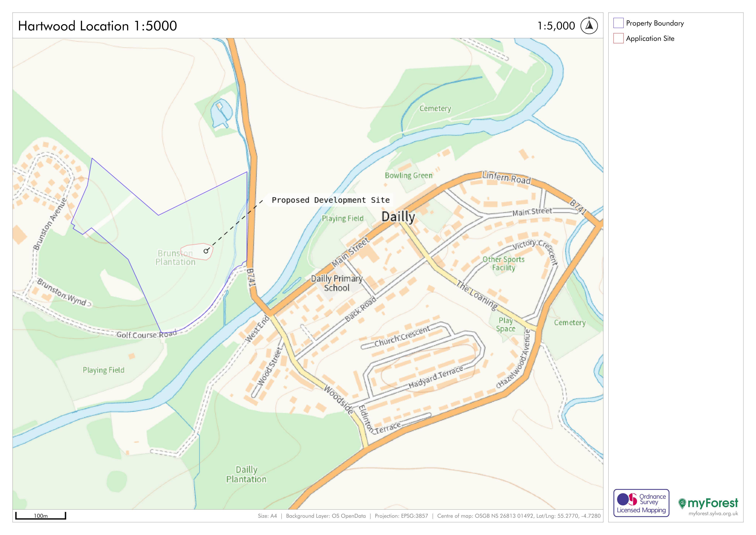Click the 'Church Crescent' road label
This screenshot has height=535, width=756.
click(x=402, y=336)
